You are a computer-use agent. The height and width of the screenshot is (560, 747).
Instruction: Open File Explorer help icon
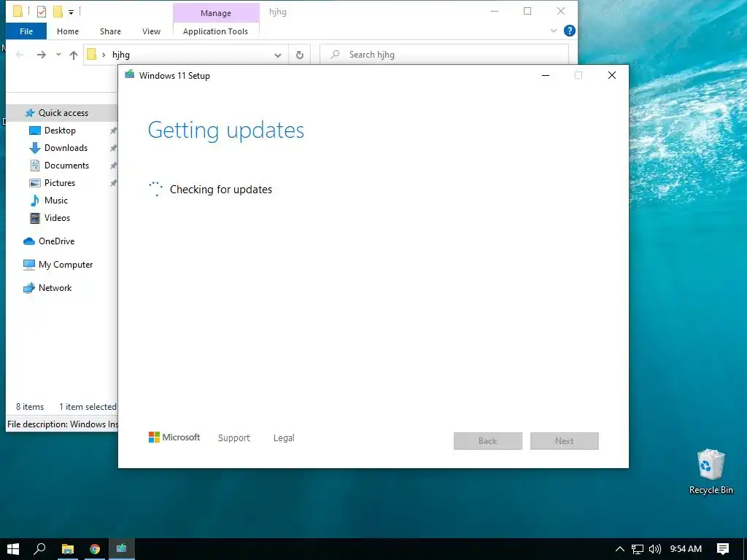click(569, 31)
